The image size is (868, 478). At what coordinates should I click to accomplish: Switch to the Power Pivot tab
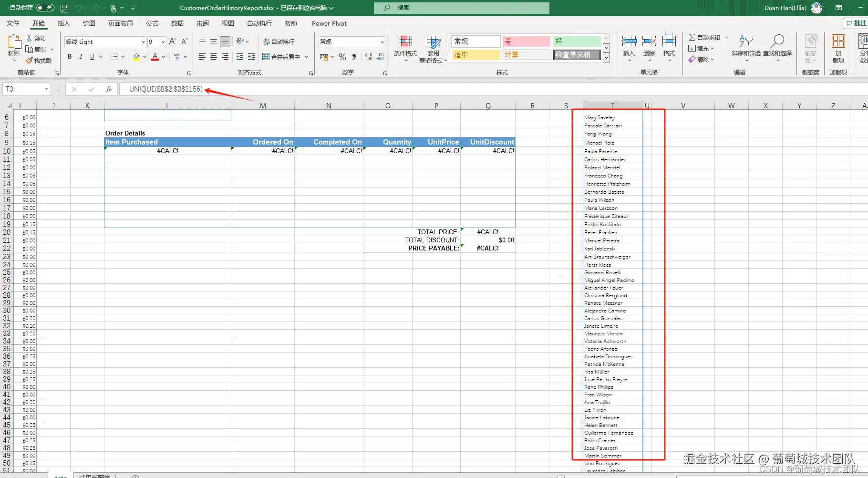(329, 23)
